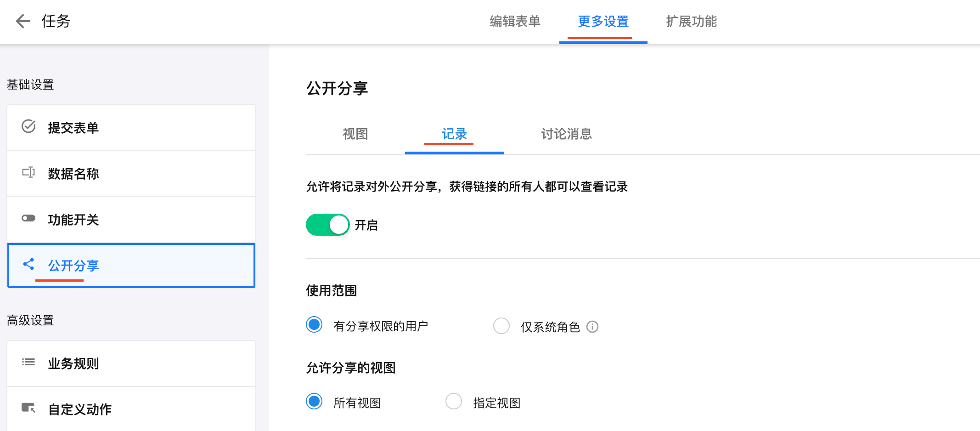The image size is (980, 431).
Task: Open the 讨论消息 sharing tab
Action: (566, 134)
